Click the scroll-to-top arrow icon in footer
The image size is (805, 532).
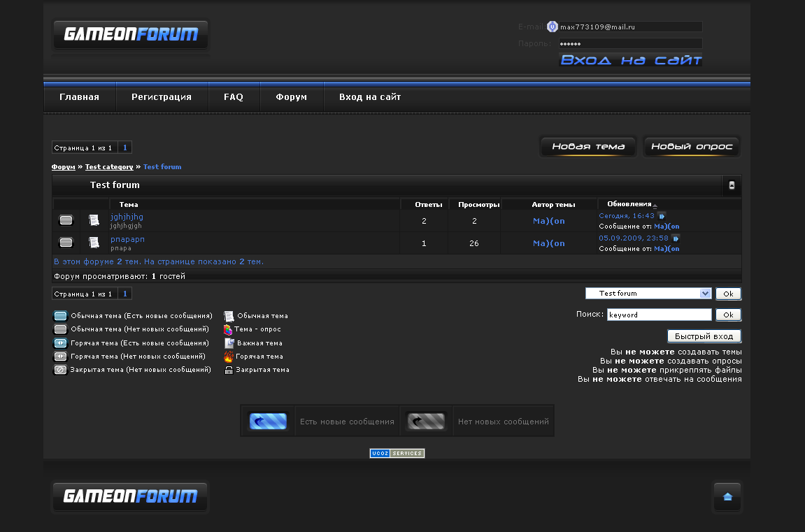727,497
